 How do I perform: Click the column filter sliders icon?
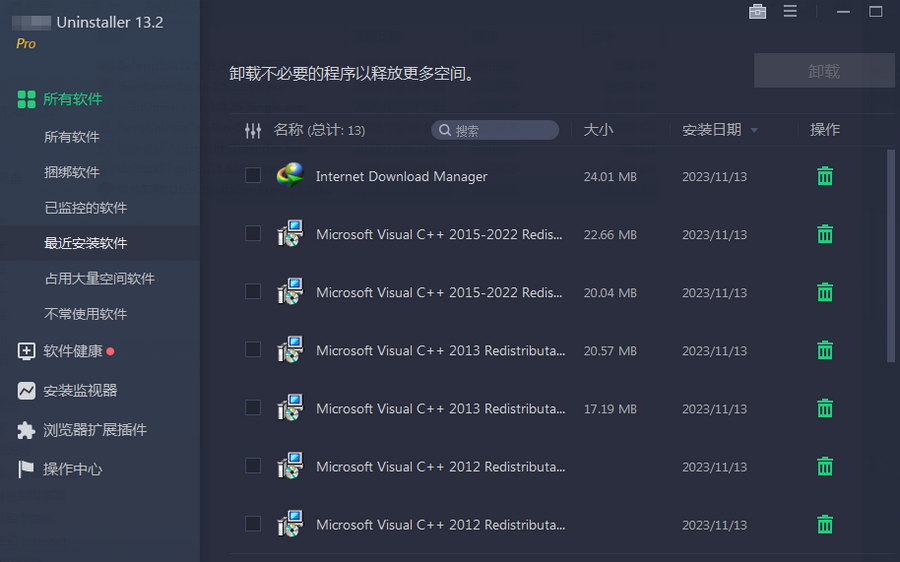253,130
